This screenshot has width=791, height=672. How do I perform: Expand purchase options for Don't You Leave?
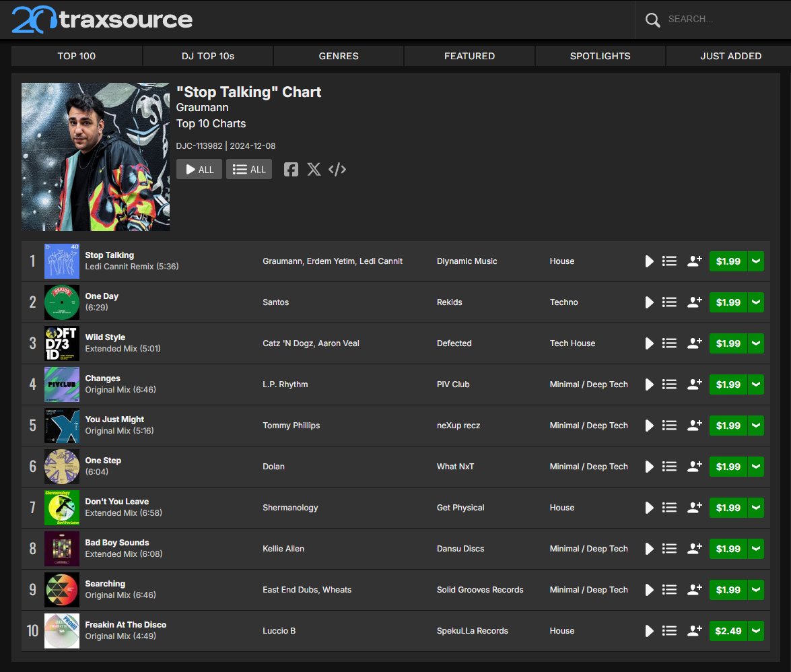[756, 508]
